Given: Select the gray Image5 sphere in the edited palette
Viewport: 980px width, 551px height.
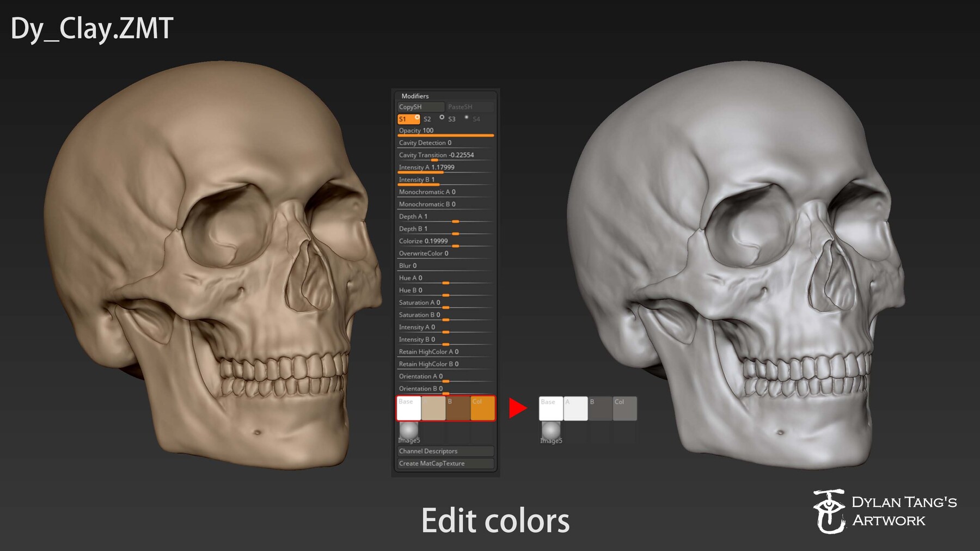Looking at the screenshot, I should click(x=550, y=430).
